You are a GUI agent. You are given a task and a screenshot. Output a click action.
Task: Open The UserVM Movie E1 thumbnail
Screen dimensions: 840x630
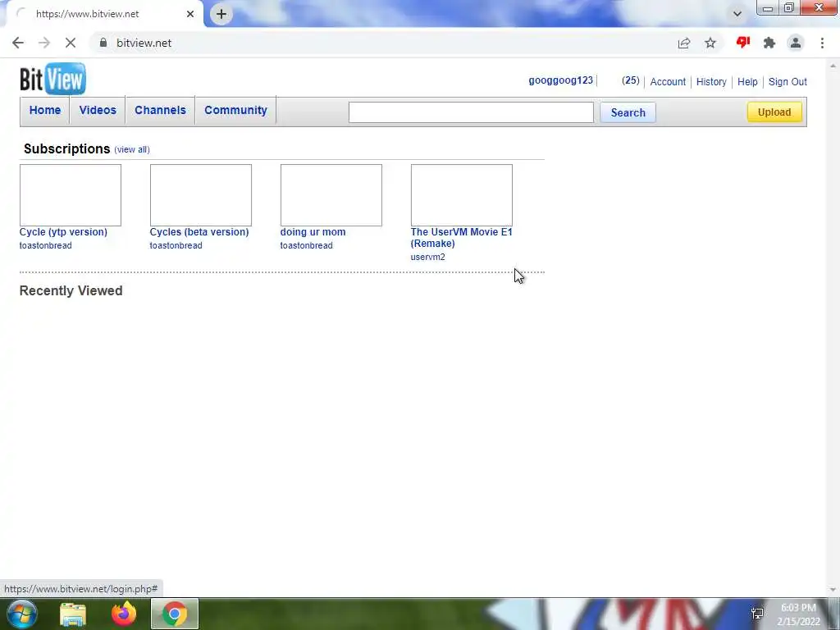point(461,195)
